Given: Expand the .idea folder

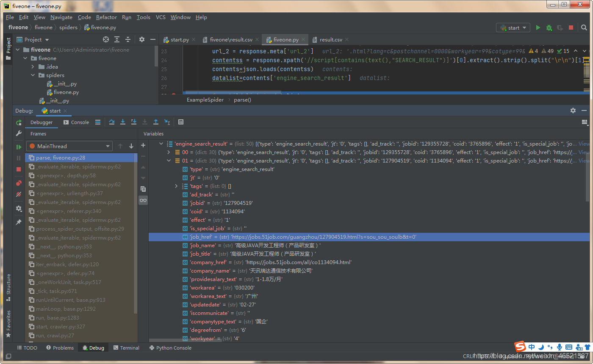Looking at the screenshot, I should click(33, 67).
